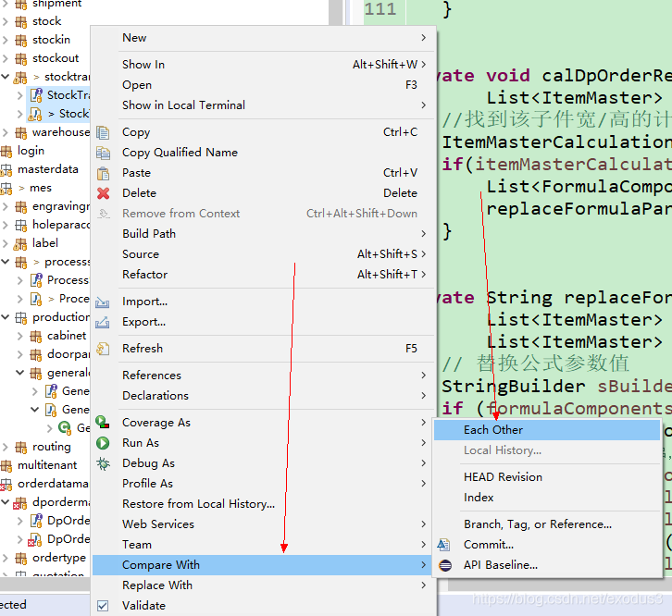The width and height of the screenshot is (672, 616).
Task: Choose HEAD Revision in submenu
Action: pyautogui.click(x=547, y=477)
